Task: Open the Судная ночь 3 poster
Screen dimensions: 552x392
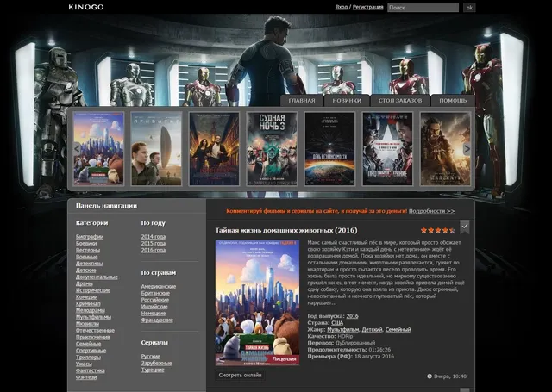Action: (x=272, y=148)
